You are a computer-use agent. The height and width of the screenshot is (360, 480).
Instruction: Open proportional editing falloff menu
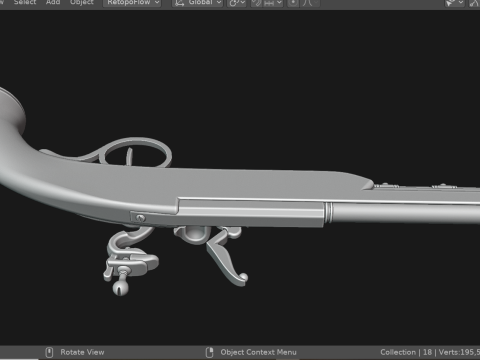click(310, 3)
